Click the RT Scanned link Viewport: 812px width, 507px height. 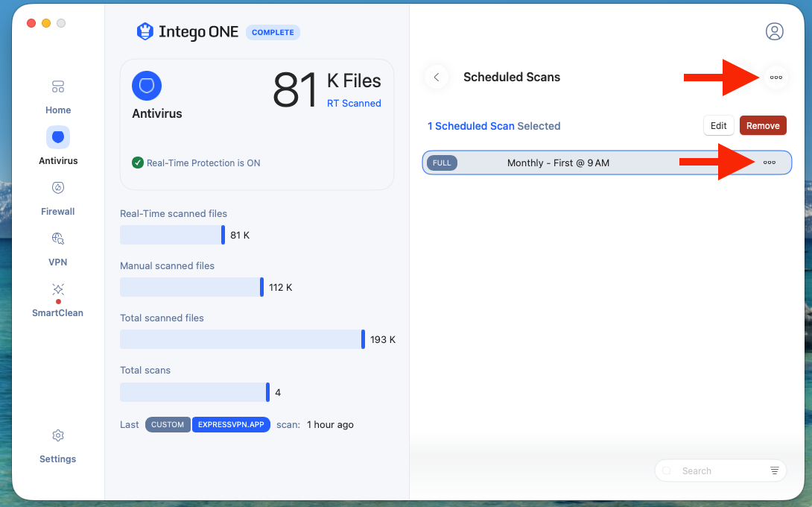click(x=354, y=103)
